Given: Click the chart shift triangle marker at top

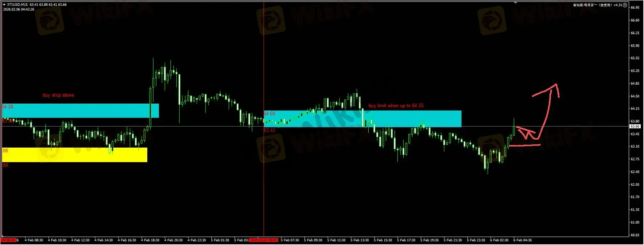Looking at the screenshot, I should [x=515, y=3].
